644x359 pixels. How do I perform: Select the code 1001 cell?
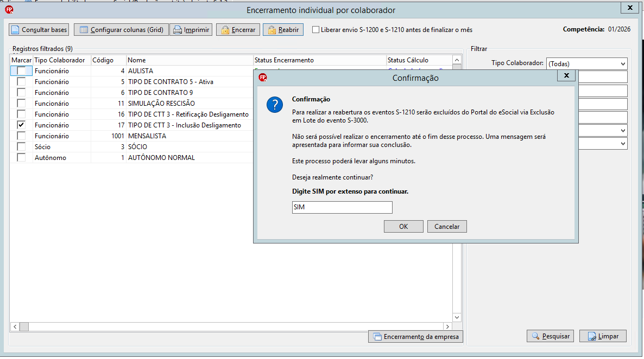coord(109,136)
